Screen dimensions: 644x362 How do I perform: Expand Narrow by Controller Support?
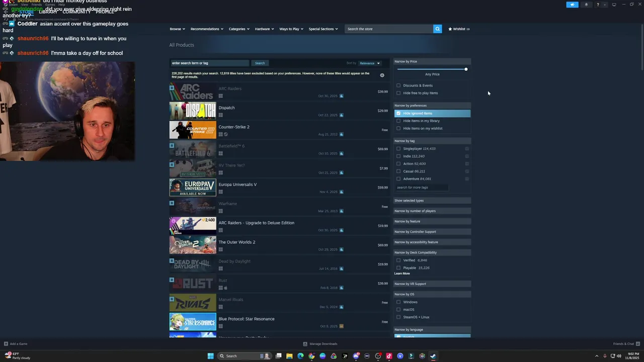tap(432, 232)
